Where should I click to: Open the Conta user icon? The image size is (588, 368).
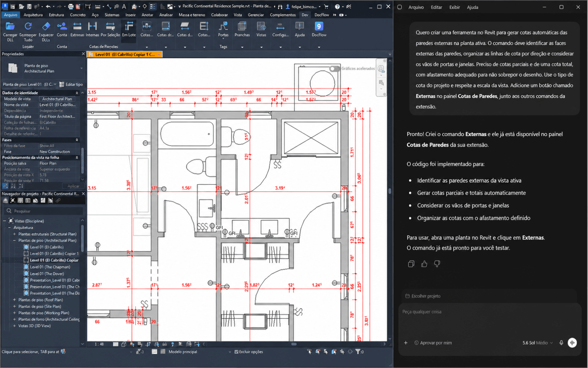(x=62, y=26)
